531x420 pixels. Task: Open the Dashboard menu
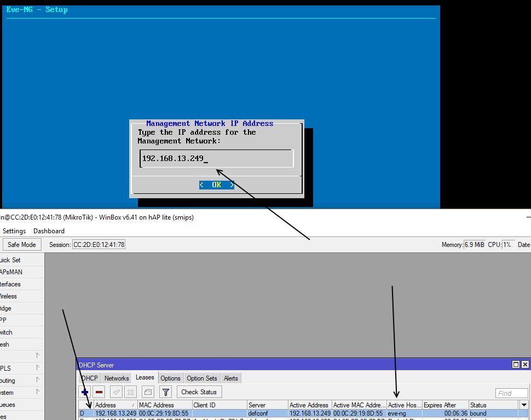pyautogui.click(x=49, y=231)
